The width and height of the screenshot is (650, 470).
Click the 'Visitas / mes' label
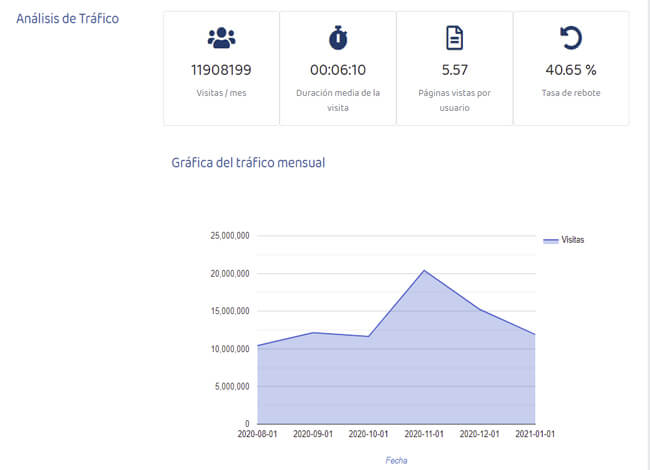point(221,93)
